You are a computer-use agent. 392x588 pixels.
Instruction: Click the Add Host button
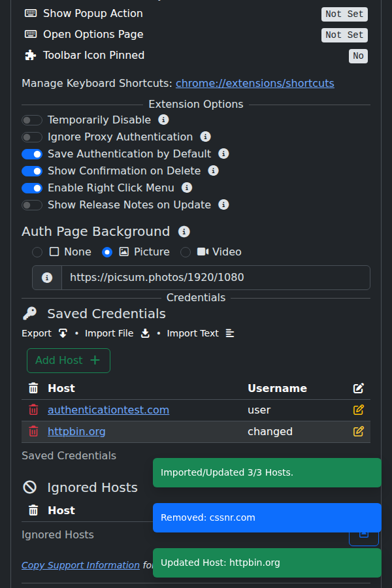point(69,361)
